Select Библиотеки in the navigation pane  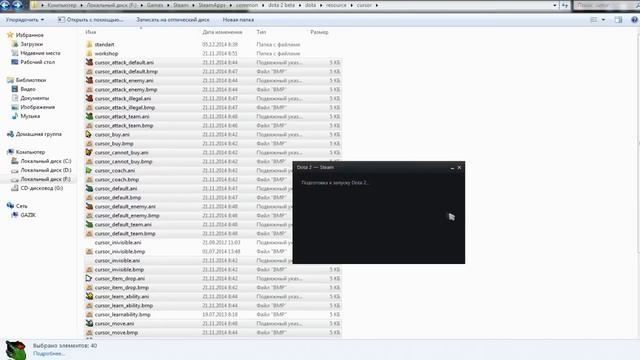(x=31, y=80)
